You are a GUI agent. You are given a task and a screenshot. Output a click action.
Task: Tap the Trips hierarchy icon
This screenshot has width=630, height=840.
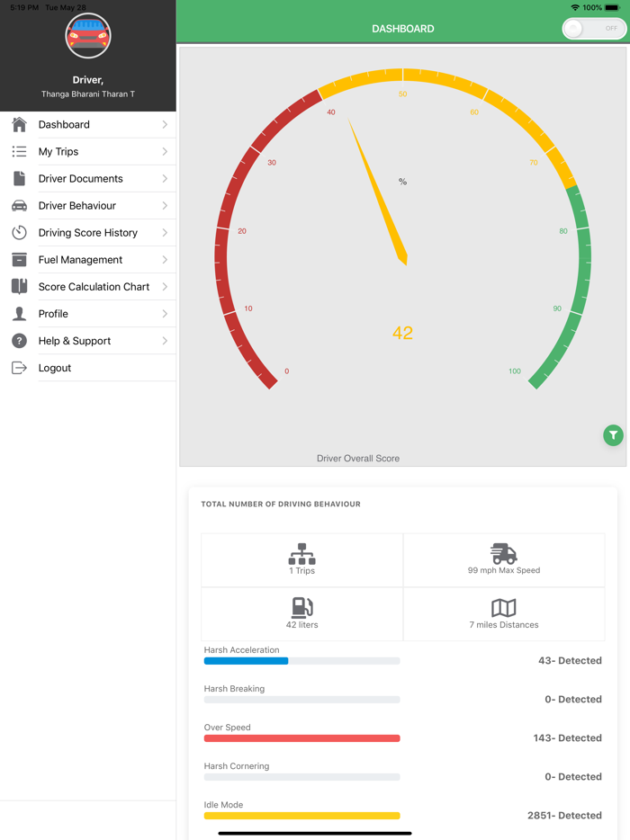tap(301, 554)
